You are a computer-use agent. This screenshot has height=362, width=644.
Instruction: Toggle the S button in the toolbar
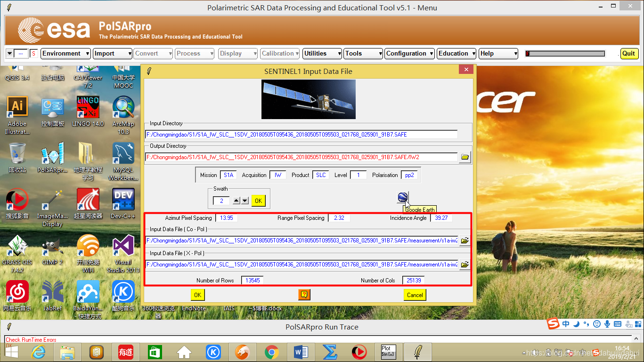(x=33, y=54)
